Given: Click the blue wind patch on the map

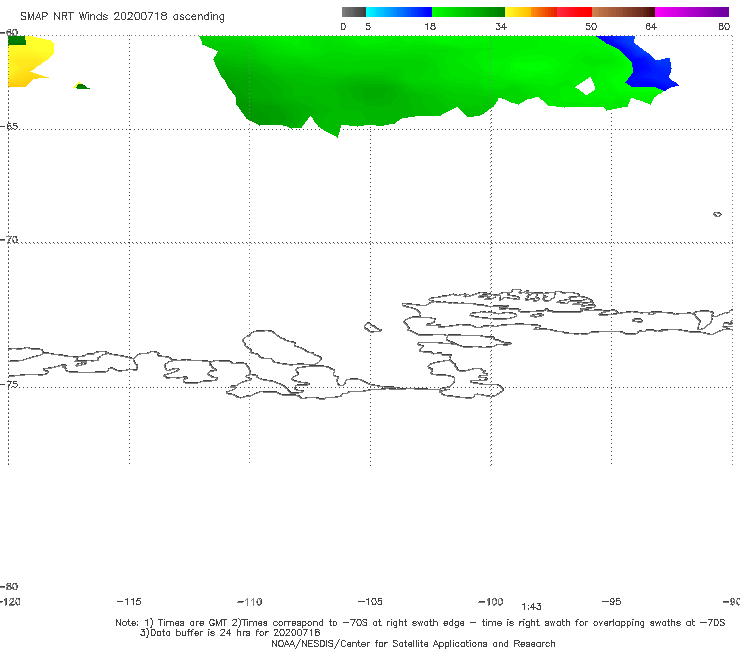Looking at the screenshot, I should [649, 70].
